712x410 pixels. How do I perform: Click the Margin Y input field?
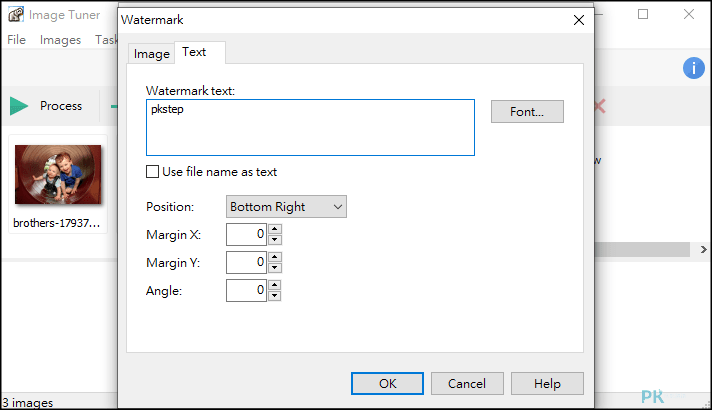(246, 263)
